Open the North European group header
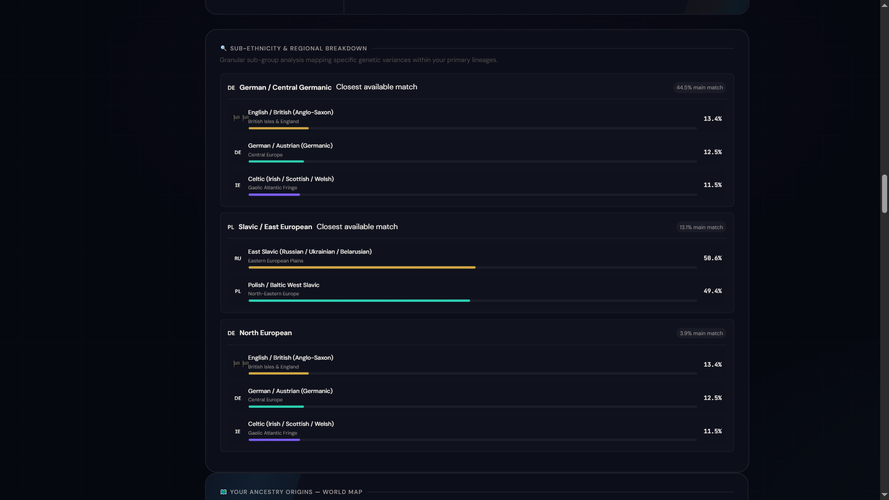This screenshot has height=500, width=889. (477, 333)
